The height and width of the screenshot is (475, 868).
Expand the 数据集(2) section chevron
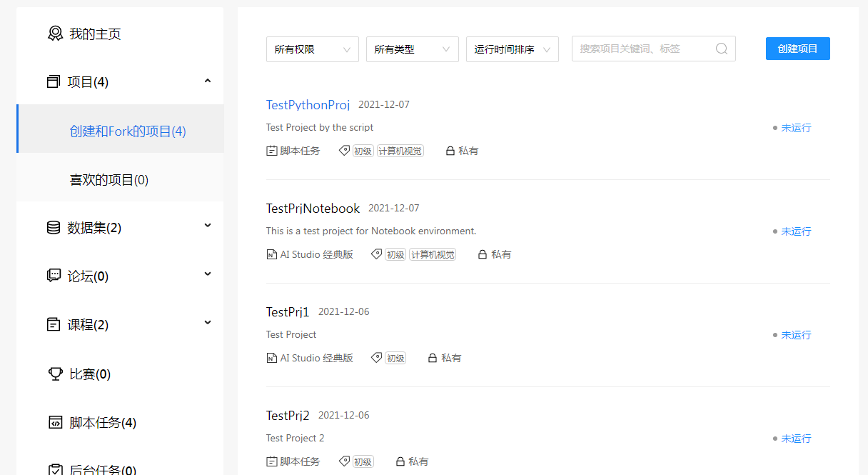tap(208, 226)
